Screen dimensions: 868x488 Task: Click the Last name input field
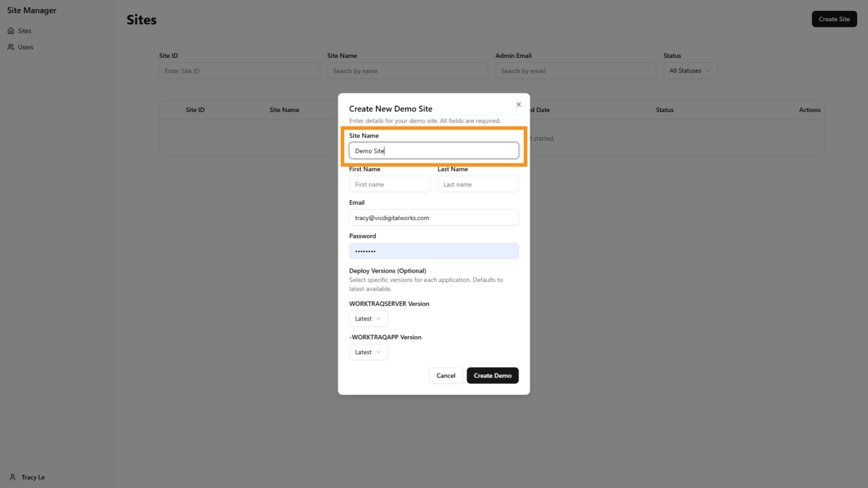(x=477, y=184)
